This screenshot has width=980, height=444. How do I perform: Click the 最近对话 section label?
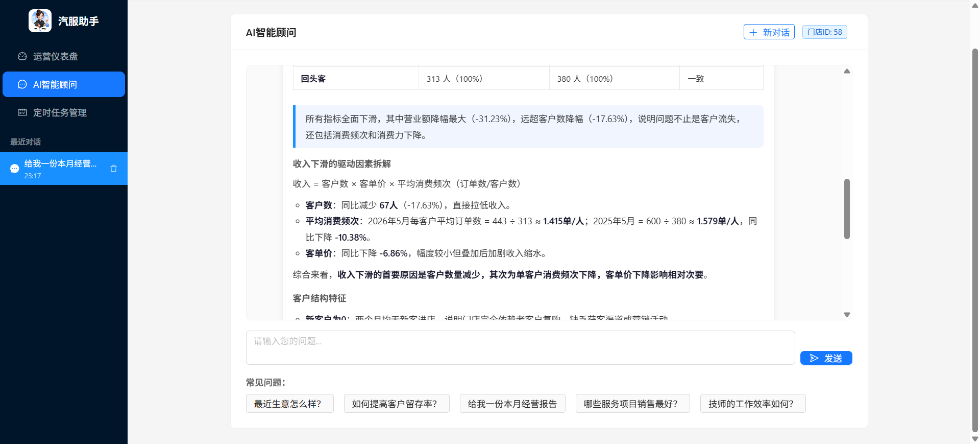pos(26,142)
